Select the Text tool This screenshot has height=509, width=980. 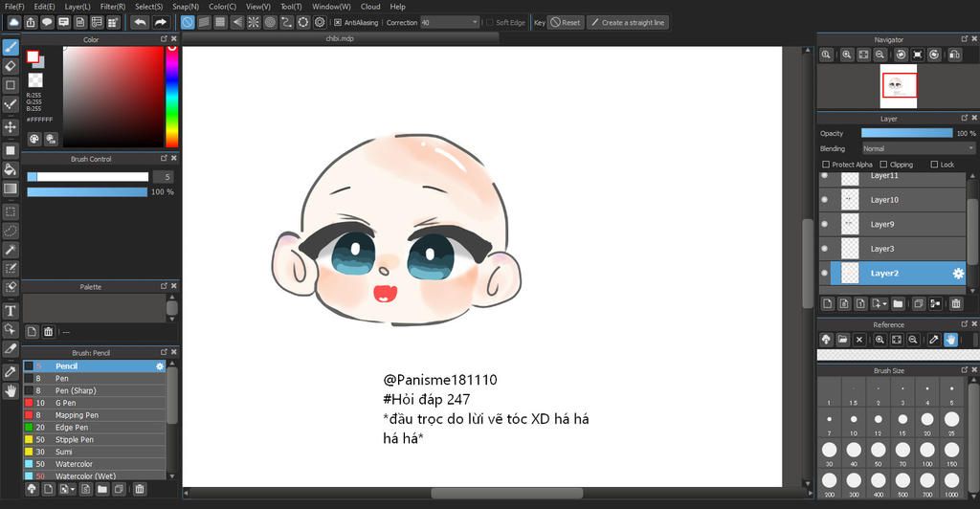coord(10,310)
